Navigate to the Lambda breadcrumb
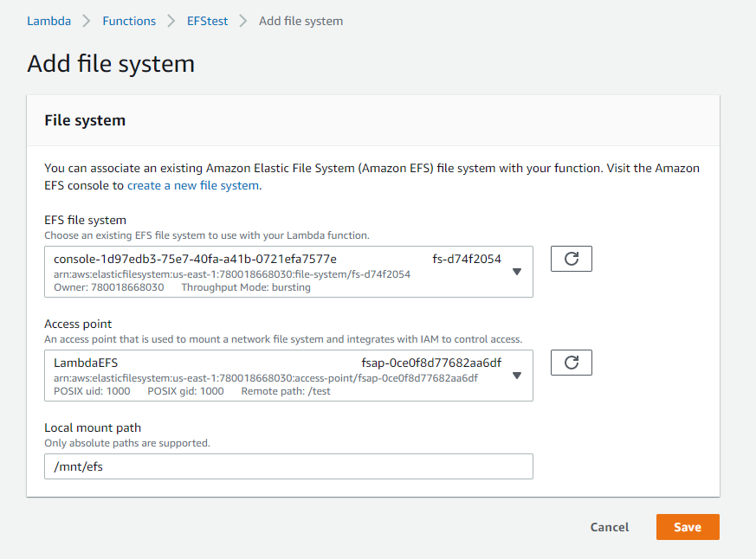This screenshot has width=756, height=559. pos(48,21)
